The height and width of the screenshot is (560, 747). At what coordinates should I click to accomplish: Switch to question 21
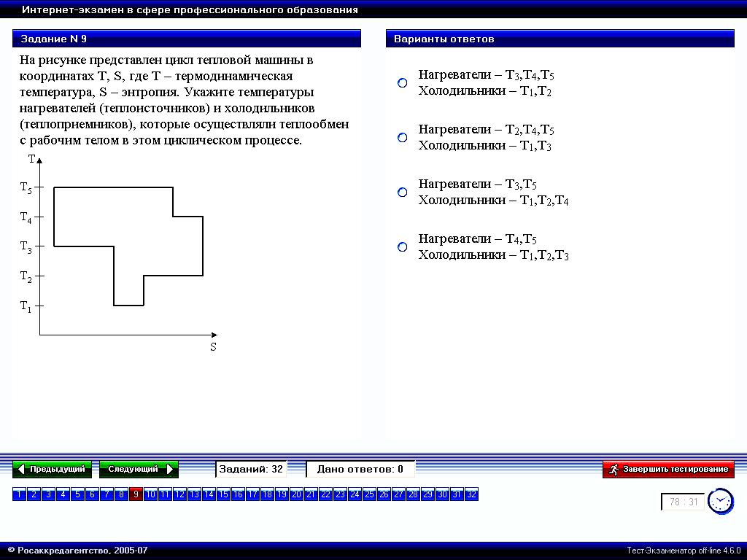tap(311, 494)
